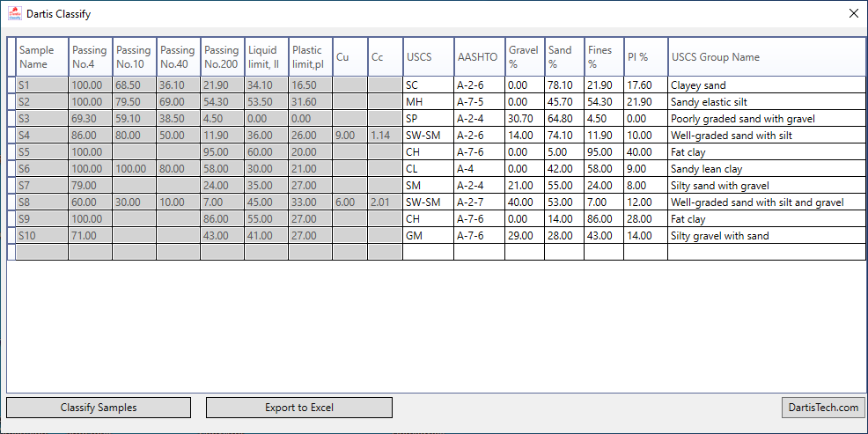Click the GM USCS classification cell
The width and height of the screenshot is (868, 434).
pos(429,235)
